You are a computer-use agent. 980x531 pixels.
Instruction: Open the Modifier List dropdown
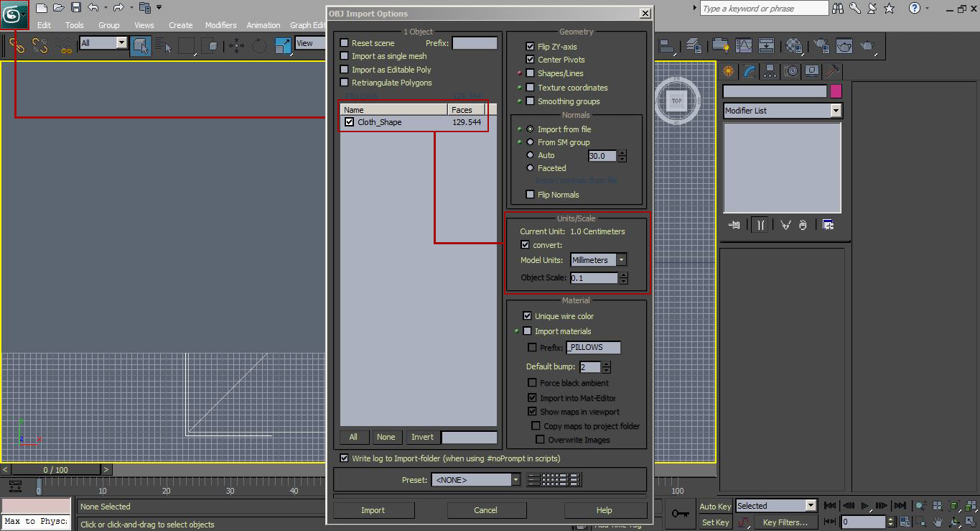pos(783,111)
